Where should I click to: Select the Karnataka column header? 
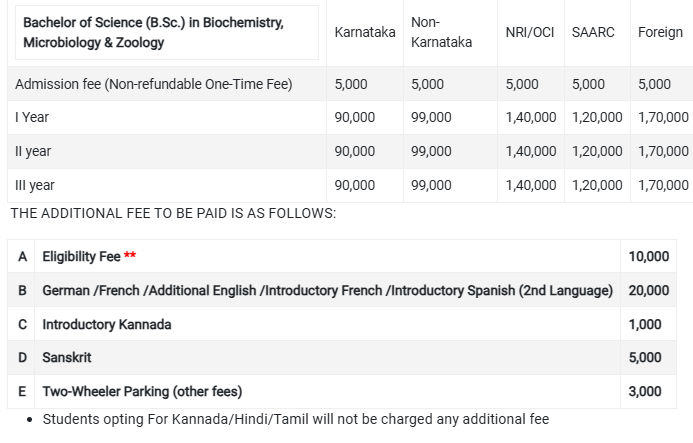[x=365, y=32]
